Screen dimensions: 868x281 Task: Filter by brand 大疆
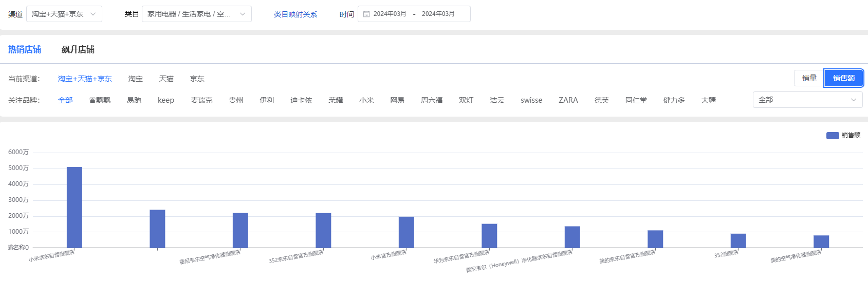click(709, 100)
